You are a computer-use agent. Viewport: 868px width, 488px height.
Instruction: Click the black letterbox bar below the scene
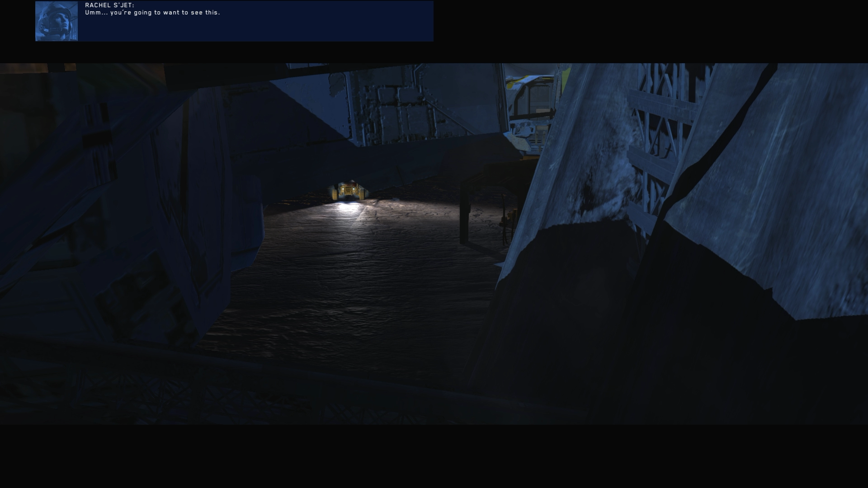tap(434, 456)
